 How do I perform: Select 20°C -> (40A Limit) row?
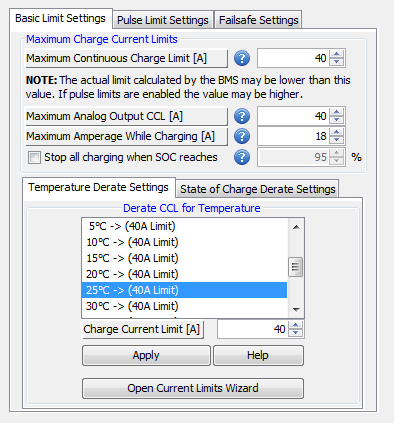185,274
